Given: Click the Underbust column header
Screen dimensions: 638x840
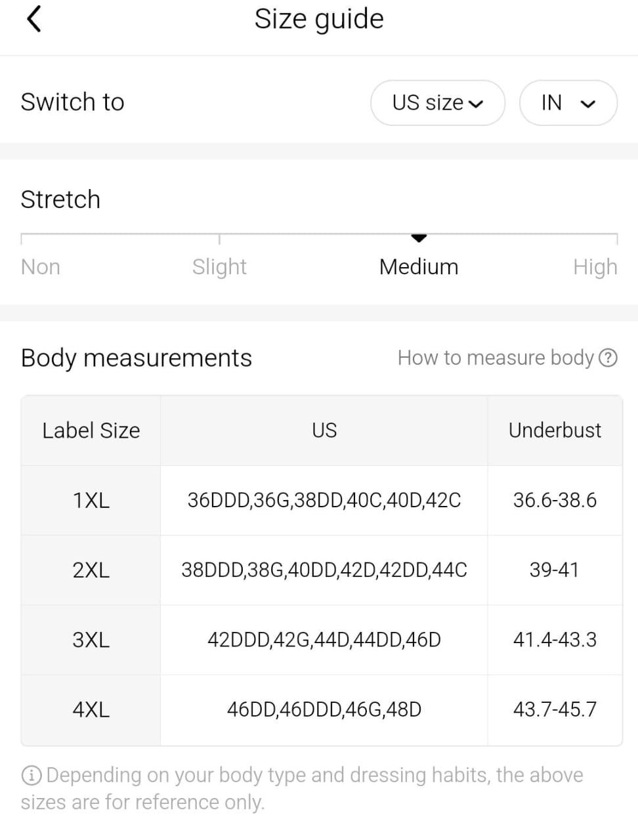Looking at the screenshot, I should (555, 430).
